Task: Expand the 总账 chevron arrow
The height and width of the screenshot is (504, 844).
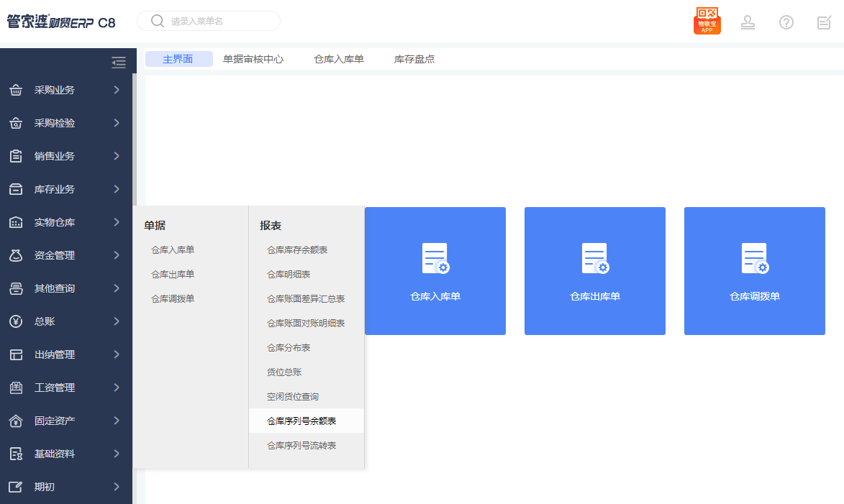Action: coord(117,321)
